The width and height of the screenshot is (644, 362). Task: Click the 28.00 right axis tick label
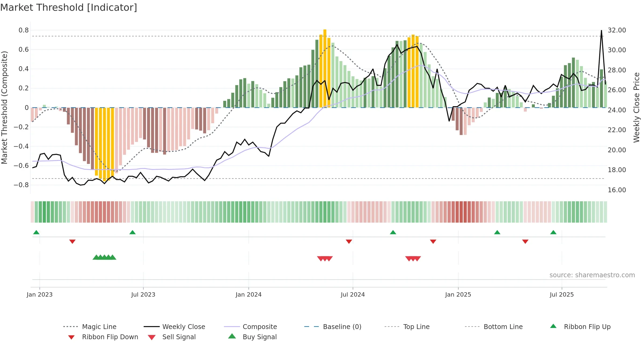point(617,70)
